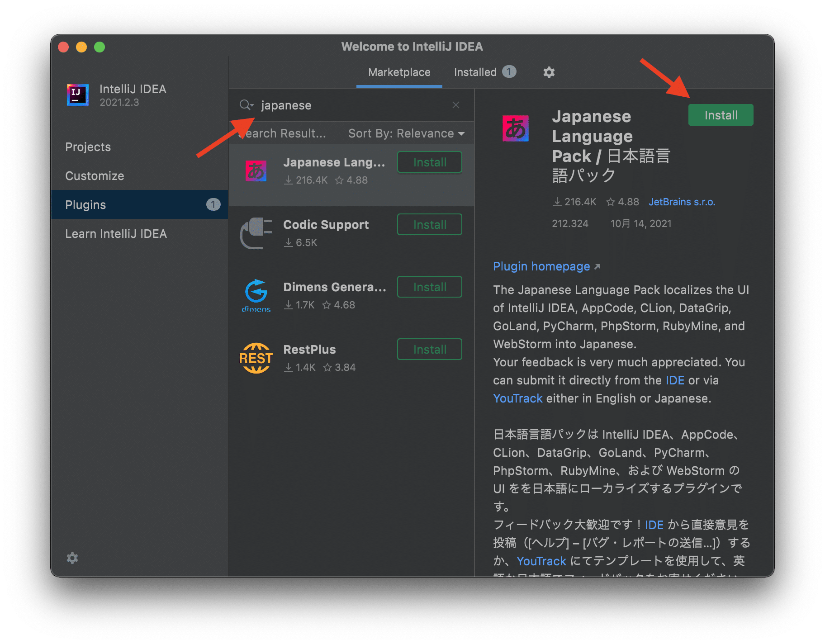
Task: Click the IntelliJ IDEA logo icon
Action: [x=77, y=95]
